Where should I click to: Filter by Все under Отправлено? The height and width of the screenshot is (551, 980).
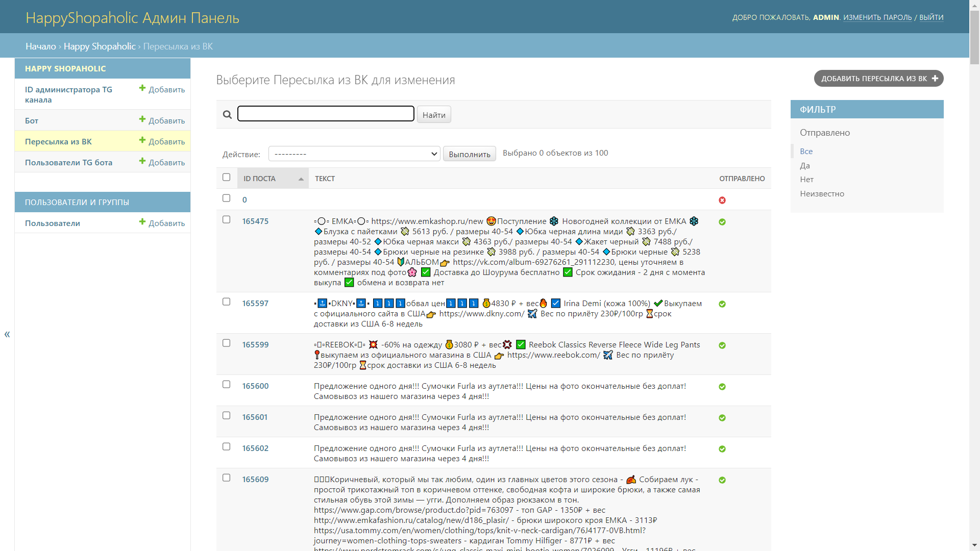pyautogui.click(x=806, y=151)
